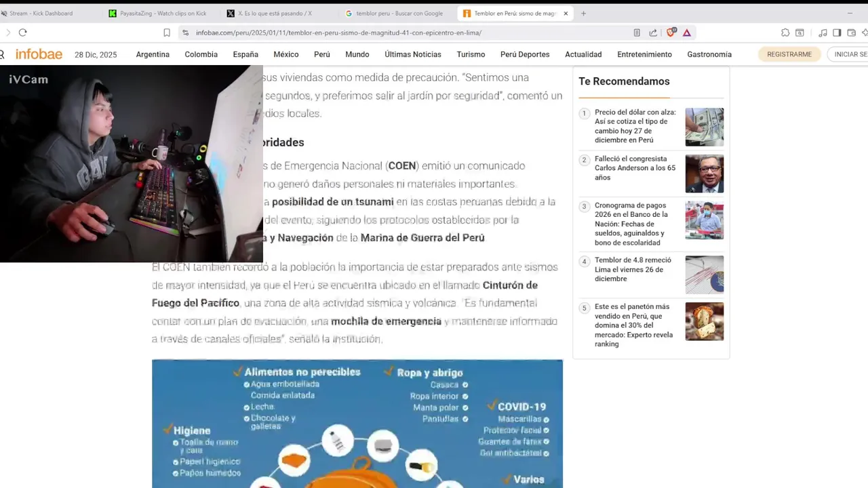Open Gastronomía section

[x=709, y=54]
